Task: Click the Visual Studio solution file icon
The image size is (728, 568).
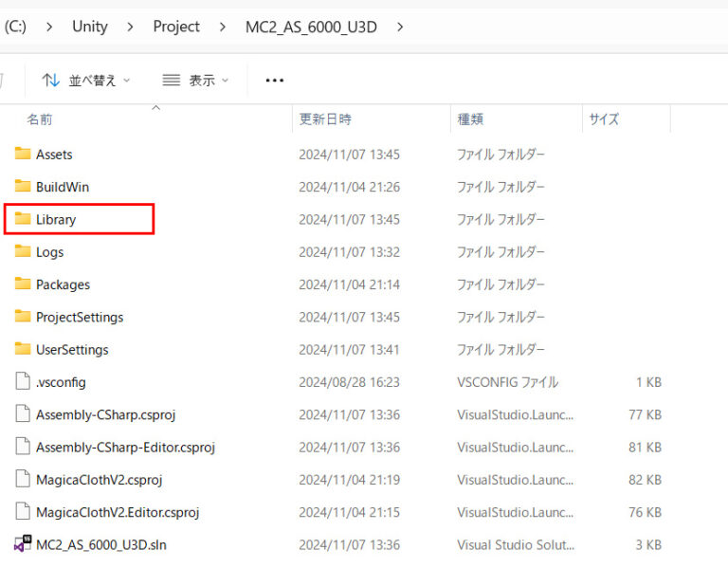Action: pos(23,544)
